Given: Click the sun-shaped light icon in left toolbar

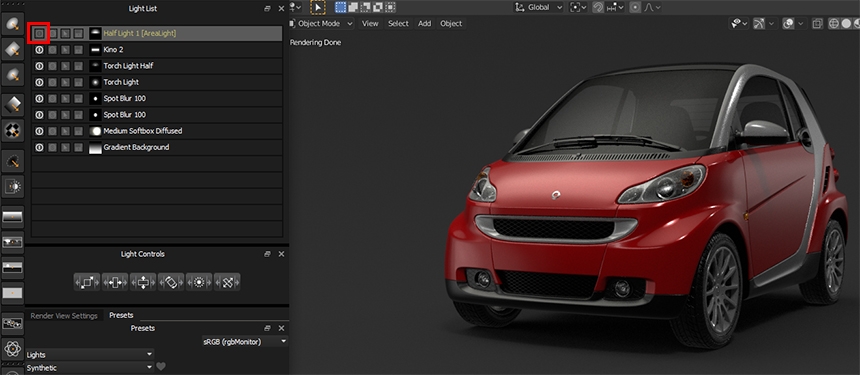Looking at the screenshot, I should 13,187.
